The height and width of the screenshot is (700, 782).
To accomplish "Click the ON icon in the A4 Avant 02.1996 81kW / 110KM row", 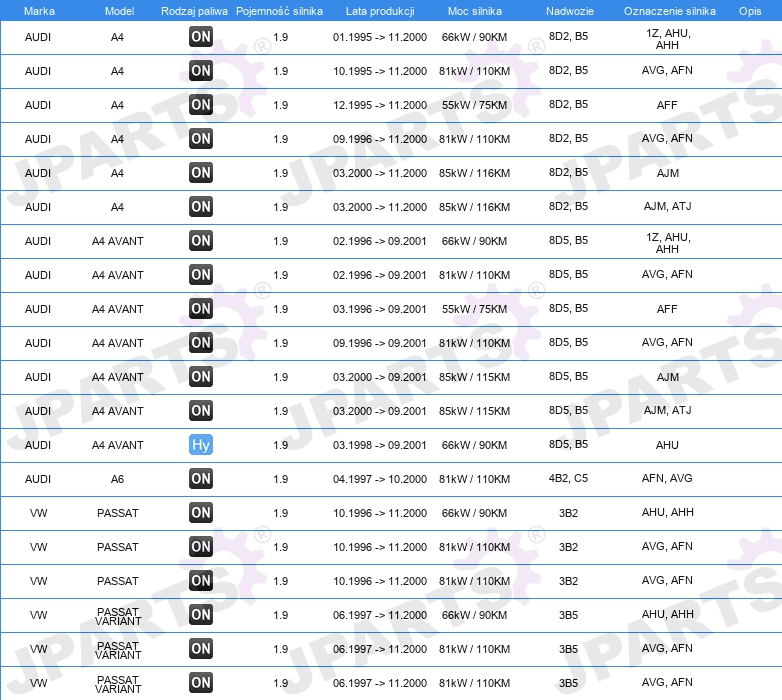I will click(201, 274).
